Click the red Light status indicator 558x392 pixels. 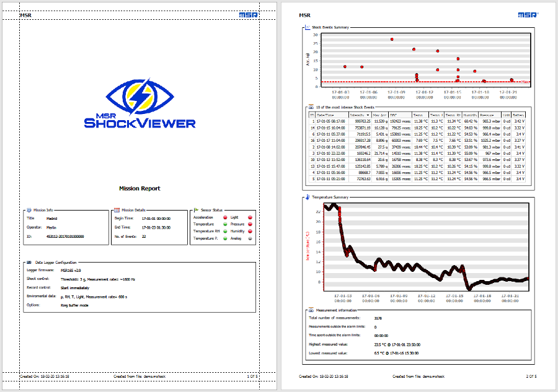(x=250, y=217)
